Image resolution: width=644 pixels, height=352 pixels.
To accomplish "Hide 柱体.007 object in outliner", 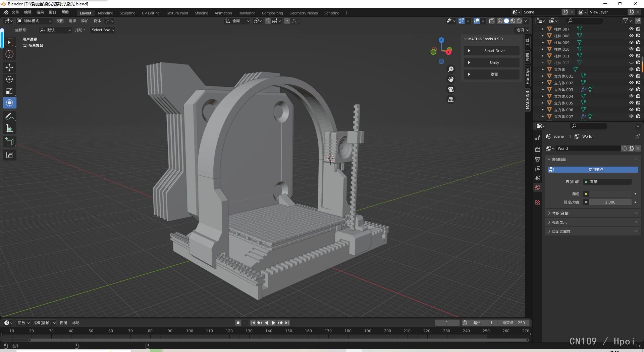I will [x=631, y=29].
